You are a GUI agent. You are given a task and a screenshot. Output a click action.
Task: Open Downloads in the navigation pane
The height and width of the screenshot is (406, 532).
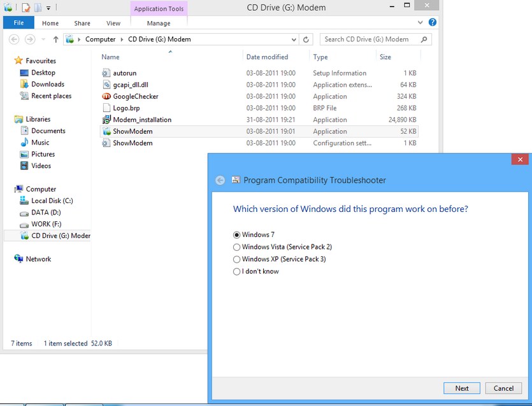[x=48, y=84]
